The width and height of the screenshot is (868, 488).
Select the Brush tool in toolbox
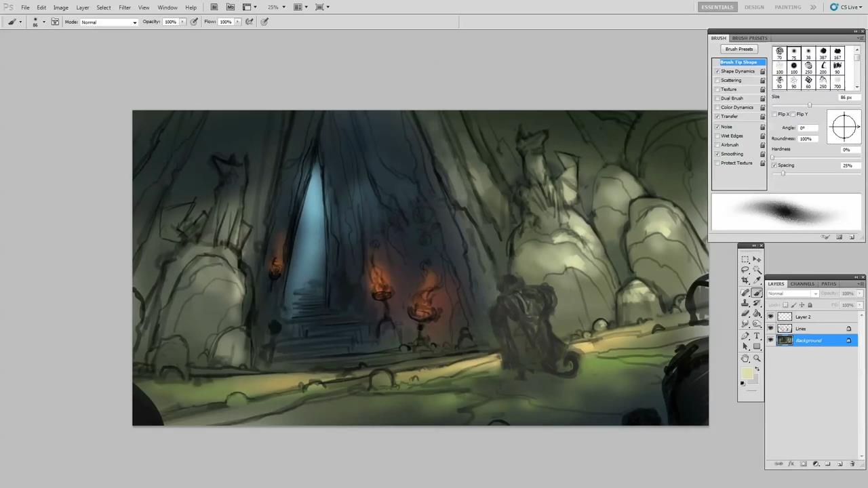[x=757, y=292]
